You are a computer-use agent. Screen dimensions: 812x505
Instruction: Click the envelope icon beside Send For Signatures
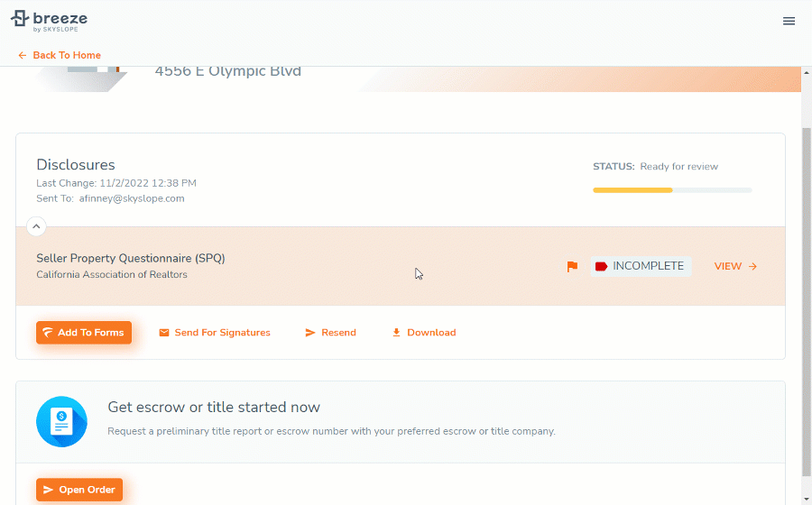[164, 333]
